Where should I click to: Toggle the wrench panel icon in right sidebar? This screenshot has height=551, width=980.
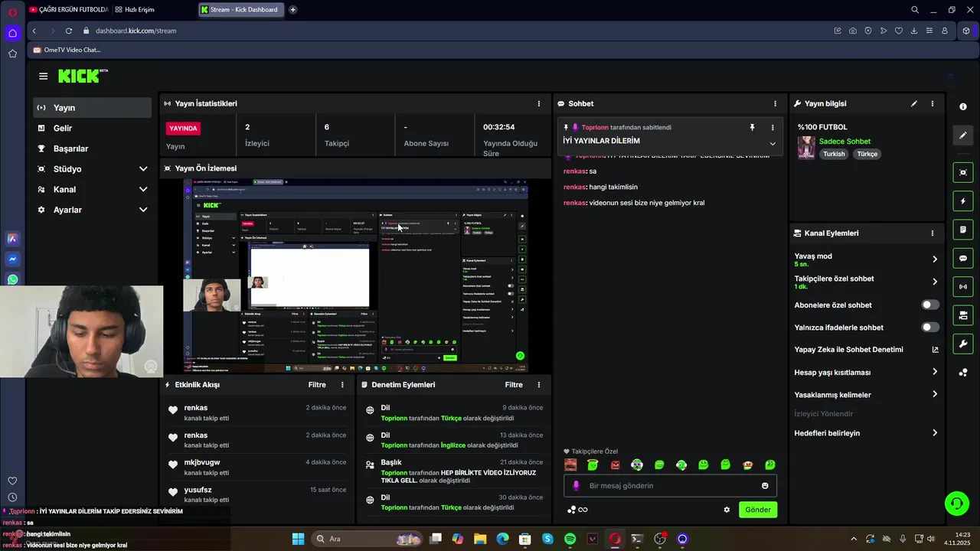[x=963, y=344]
